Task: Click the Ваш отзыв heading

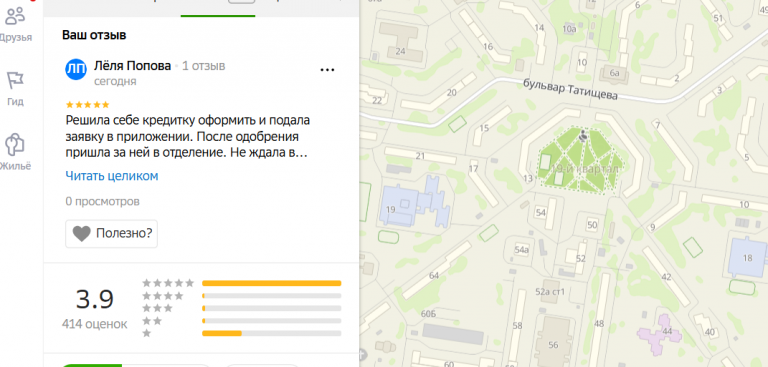Action: (x=94, y=35)
